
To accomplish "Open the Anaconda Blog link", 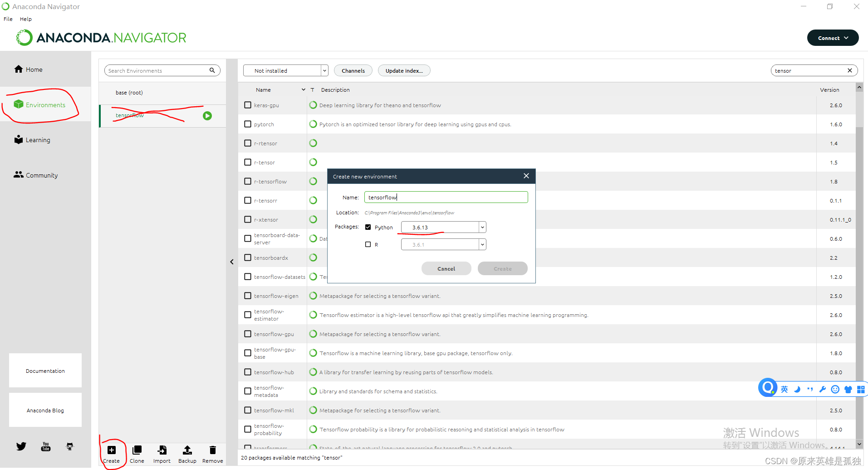I will [x=45, y=410].
